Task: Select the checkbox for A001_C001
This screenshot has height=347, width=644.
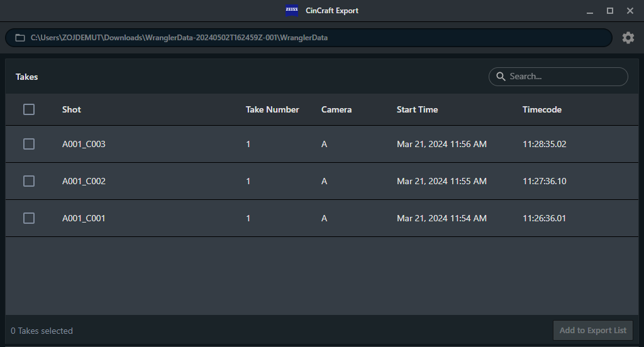Action: point(29,218)
